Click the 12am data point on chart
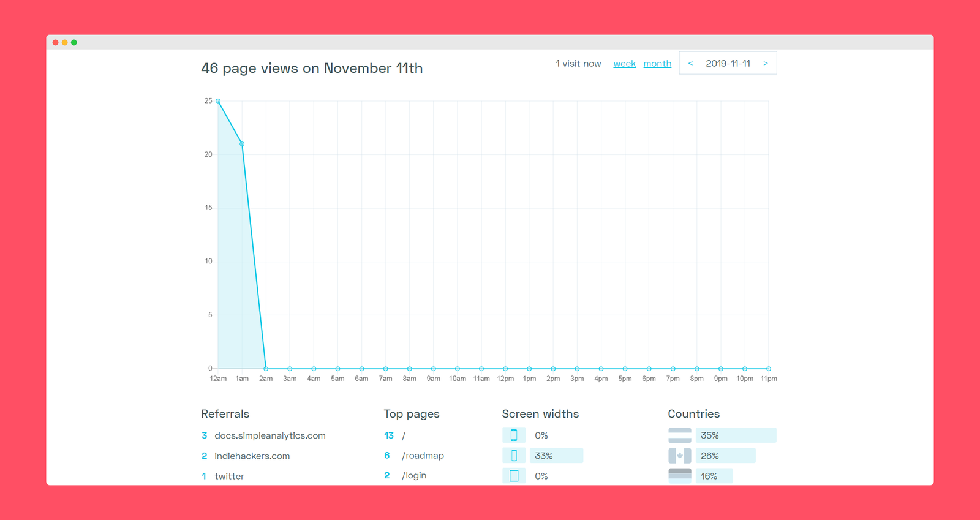 click(218, 101)
